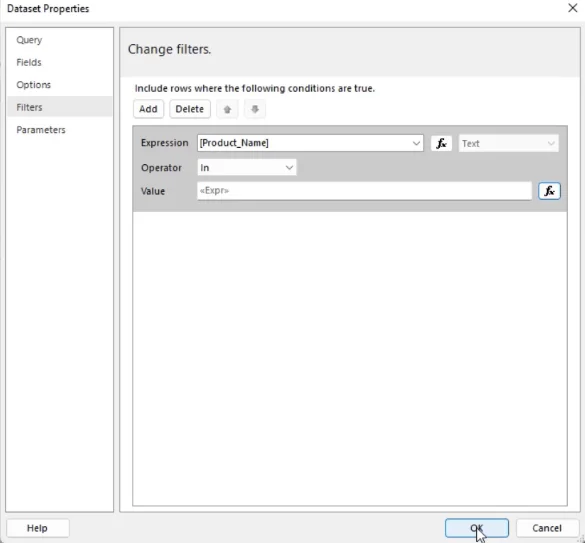The image size is (585, 543).
Task: Move the filter down with the arrow
Action: point(255,109)
